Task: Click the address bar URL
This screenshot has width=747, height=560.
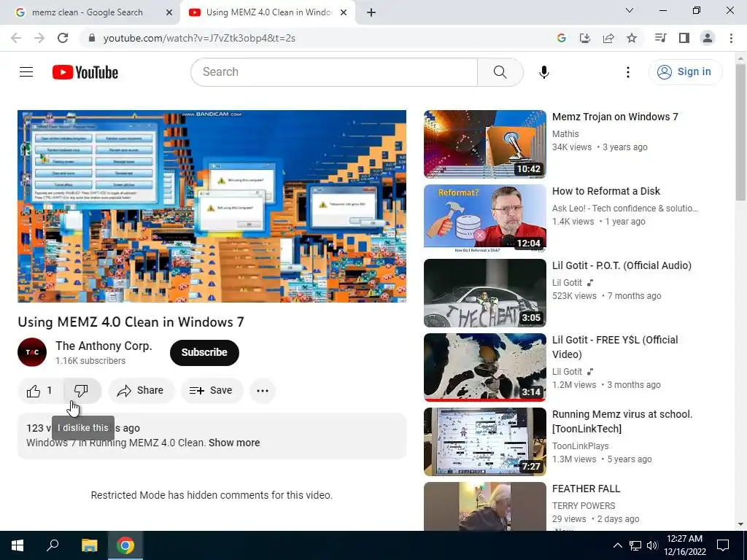Action: point(199,38)
